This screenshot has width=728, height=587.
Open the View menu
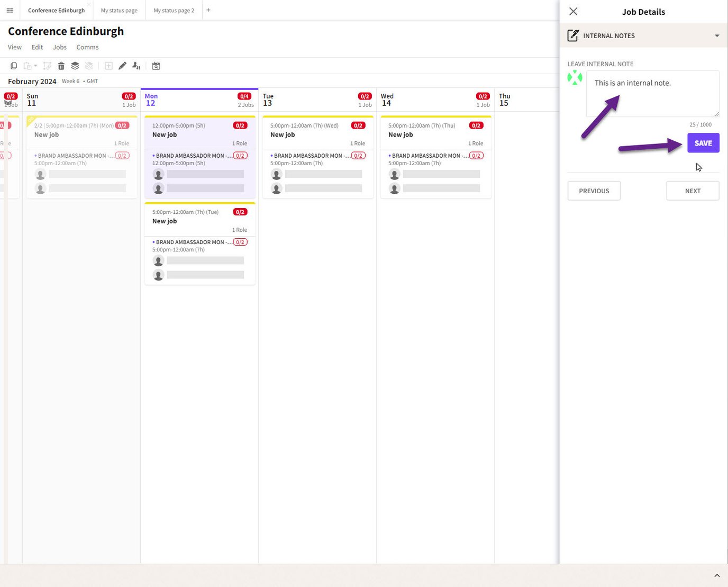(x=15, y=47)
